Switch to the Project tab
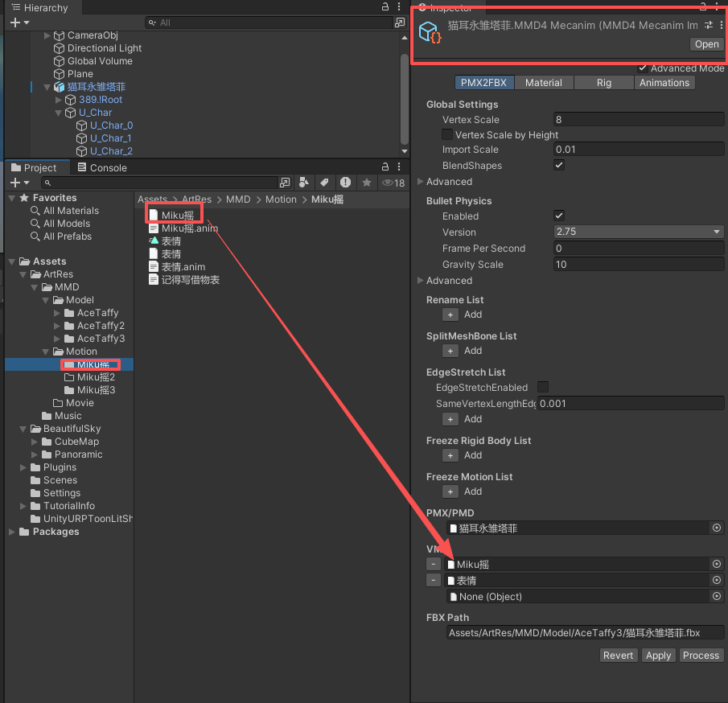 34,167
